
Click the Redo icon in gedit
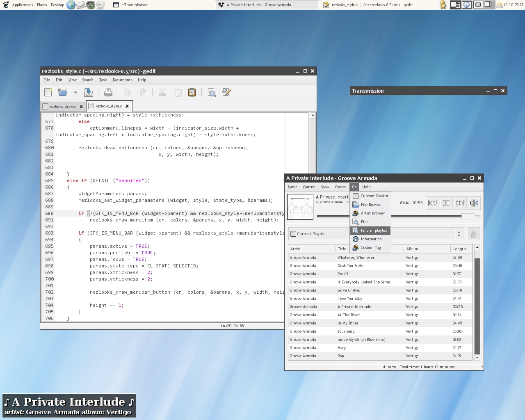coord(143,92)
